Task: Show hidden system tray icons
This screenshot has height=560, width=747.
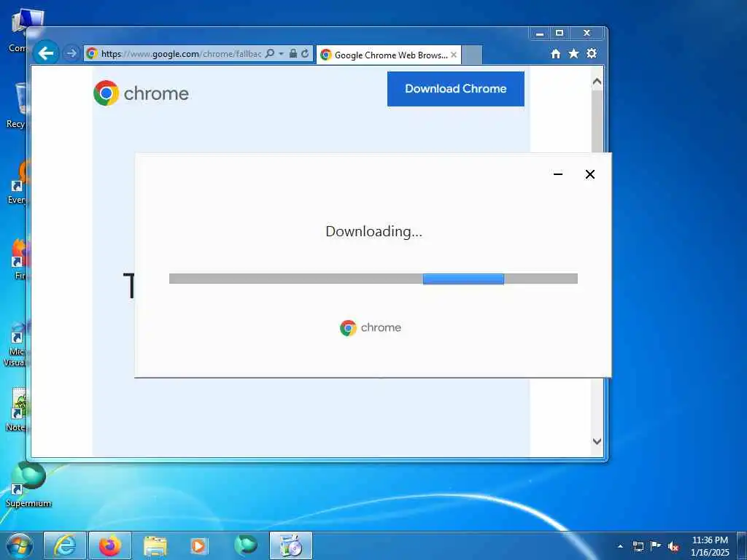Action: 620,546
